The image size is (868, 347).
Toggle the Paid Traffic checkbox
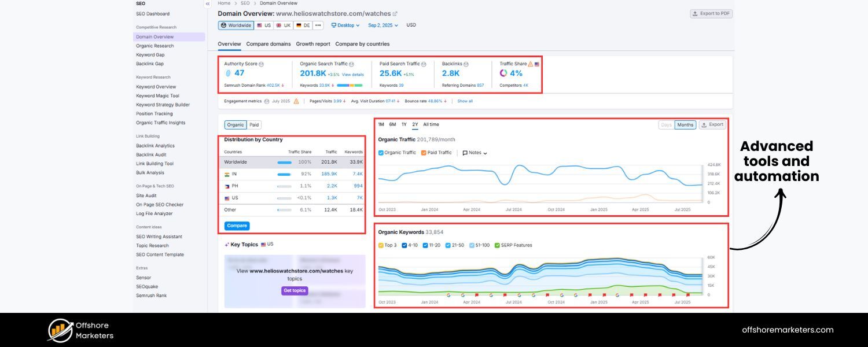point(424,153)
